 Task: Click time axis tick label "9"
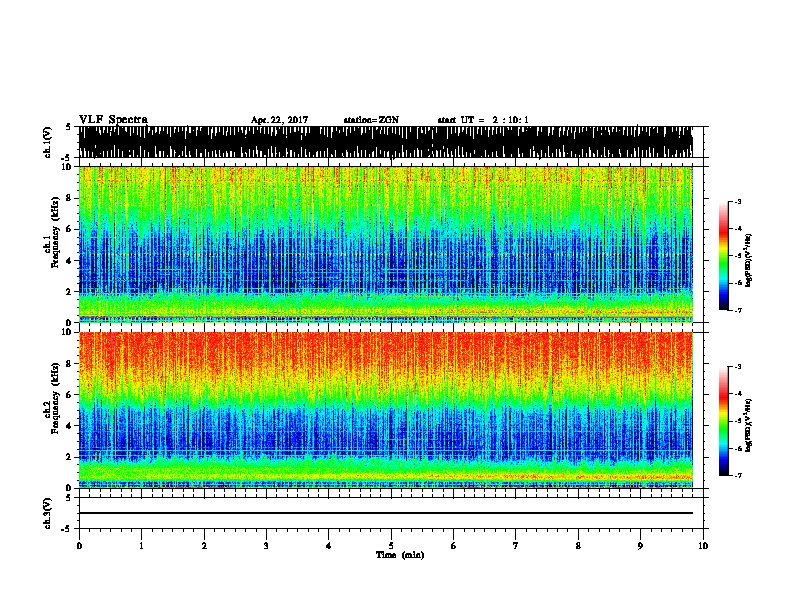(x=640, y=546)
